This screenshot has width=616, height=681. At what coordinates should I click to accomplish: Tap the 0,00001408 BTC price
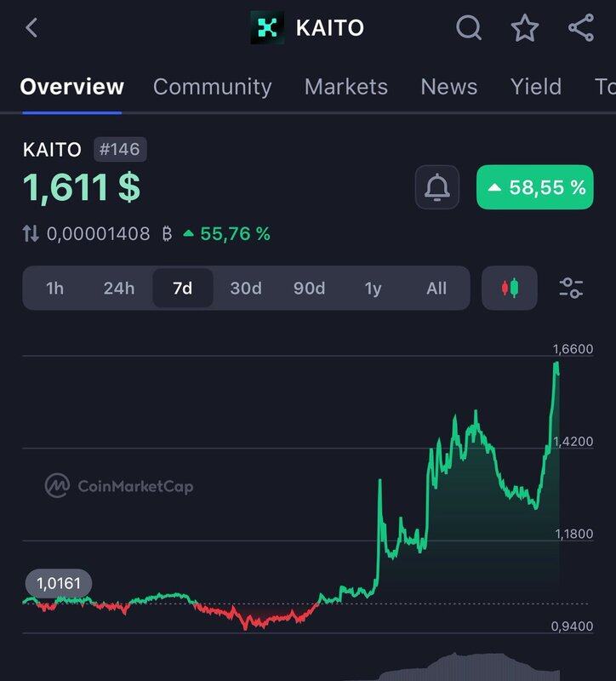(x=110, y=233)
